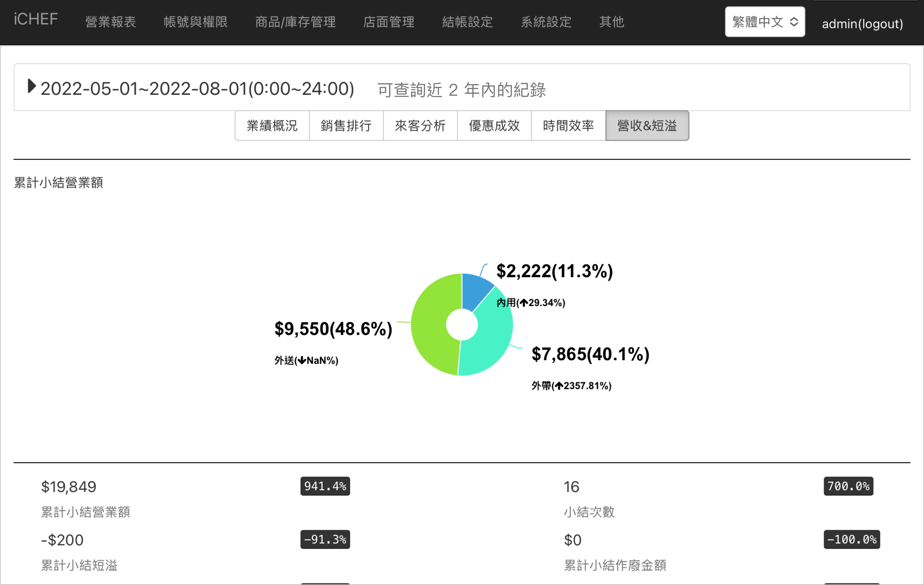924x585 pixels.
Task: Expand the date range disclosure triangle
Action: [31, 86]
